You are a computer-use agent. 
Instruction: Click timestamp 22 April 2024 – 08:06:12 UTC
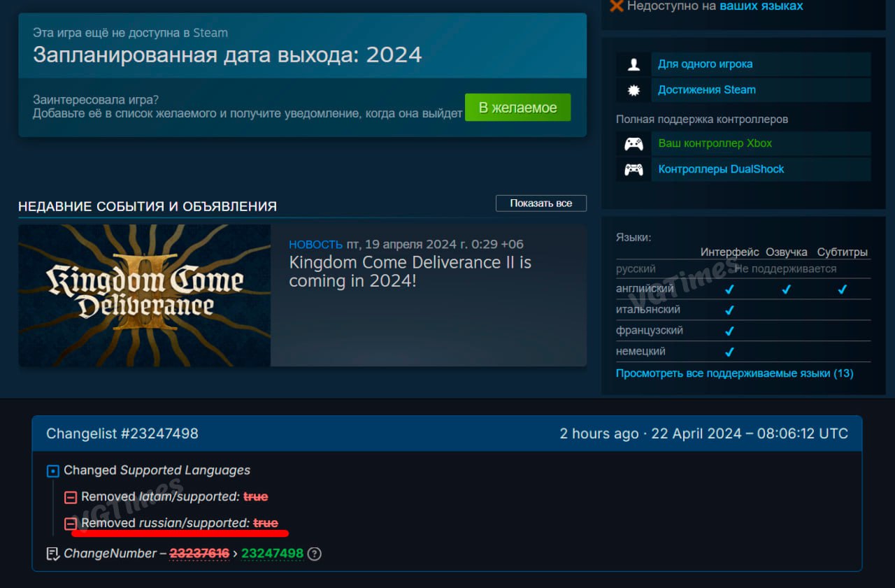750,433
